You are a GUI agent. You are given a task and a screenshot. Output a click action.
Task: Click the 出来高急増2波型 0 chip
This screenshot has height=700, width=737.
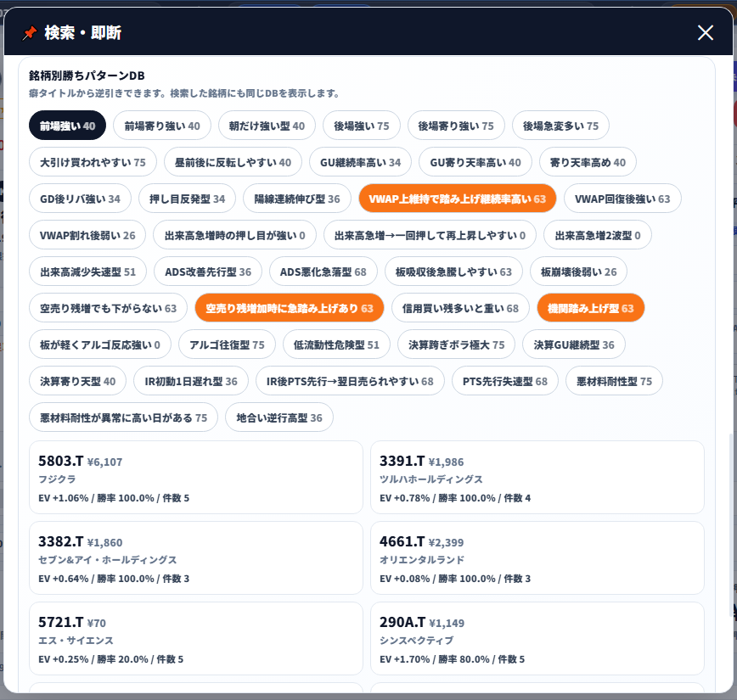click(x=598, y=235)
